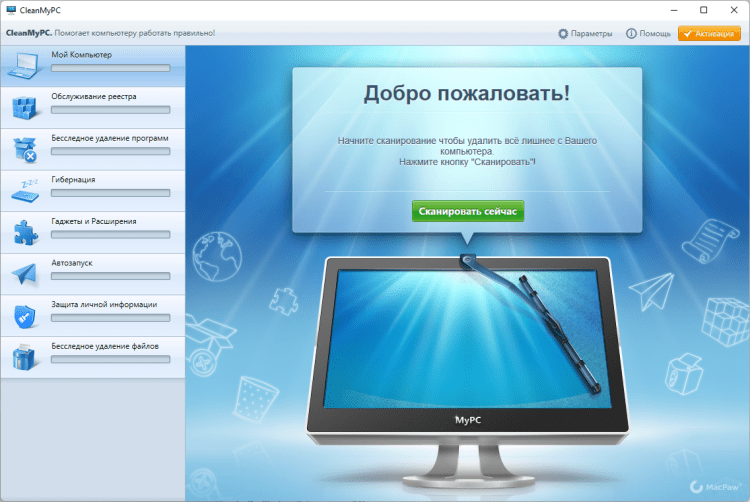Click the puzzle piece gadgets icon
The image size is (750, 502).
click(x=25, y=232)
